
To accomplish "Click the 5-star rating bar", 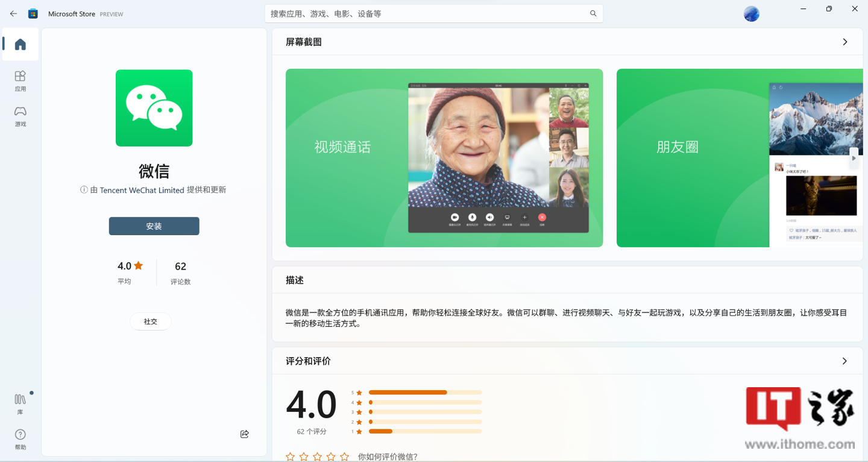I will (426, 393).
